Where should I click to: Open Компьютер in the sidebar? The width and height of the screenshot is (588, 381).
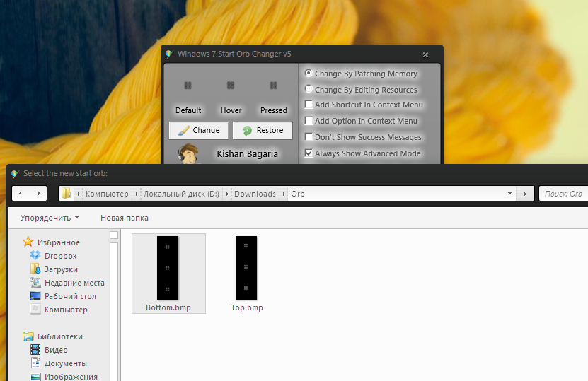point(66,310)
